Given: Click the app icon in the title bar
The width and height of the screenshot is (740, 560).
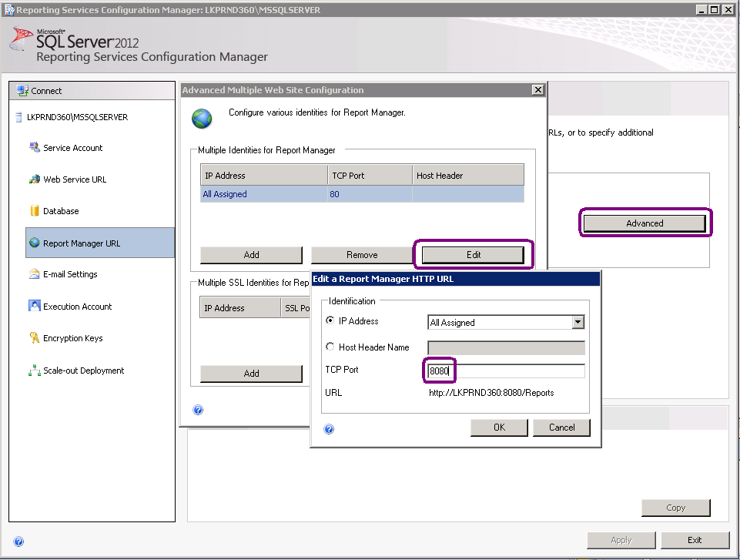Looking at the screenshot, I should 9,9.
